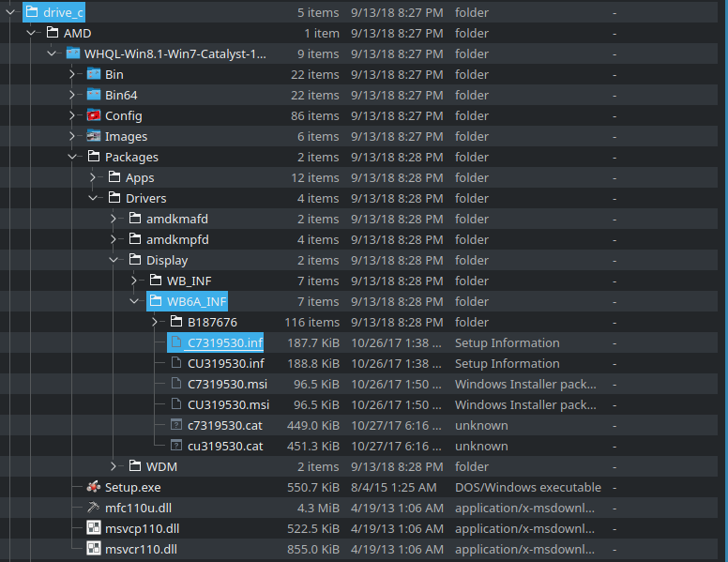The height and width of the screenshot is (562, 728).
Task: Collapse the Packages folder
Action: click(72, 157)
